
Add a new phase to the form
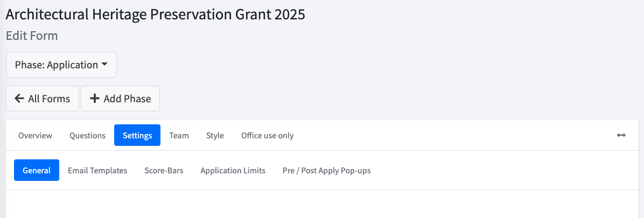(120, 99)
